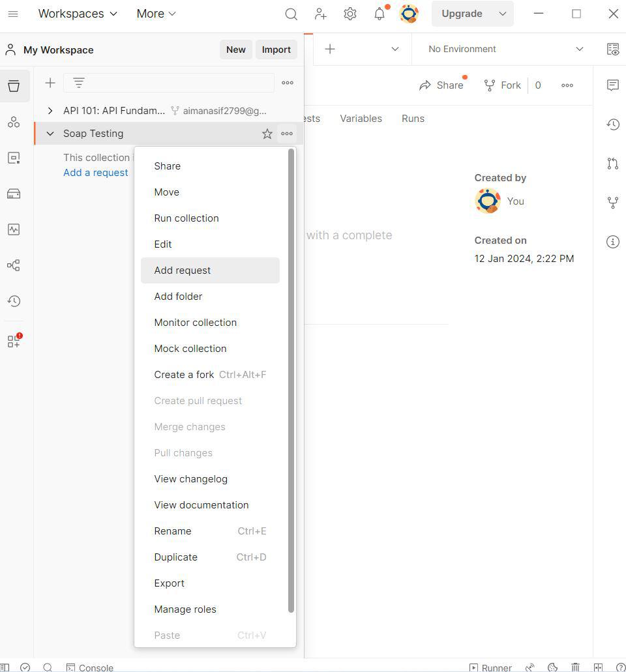This screenshot has width=626, height=672.
Task: Select Create a fork
Action: (210, 375)
